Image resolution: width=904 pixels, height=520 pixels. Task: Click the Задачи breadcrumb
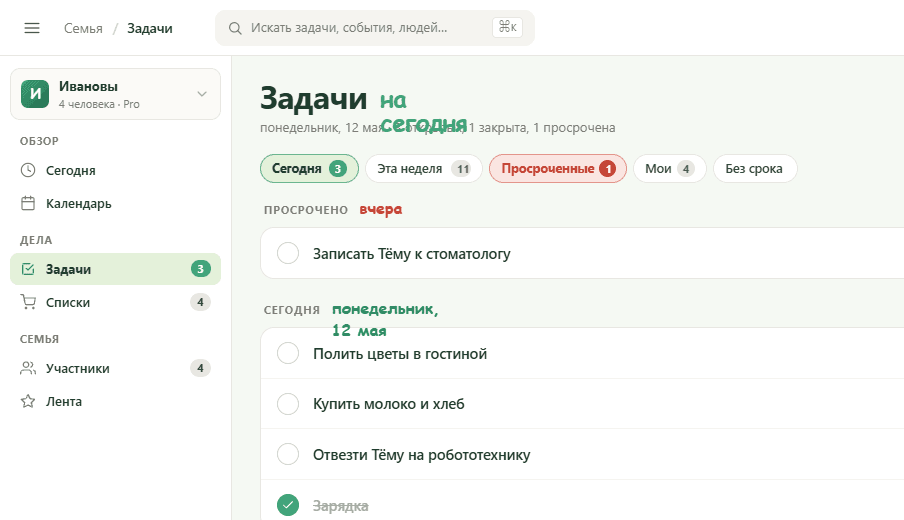coord(150,28)
